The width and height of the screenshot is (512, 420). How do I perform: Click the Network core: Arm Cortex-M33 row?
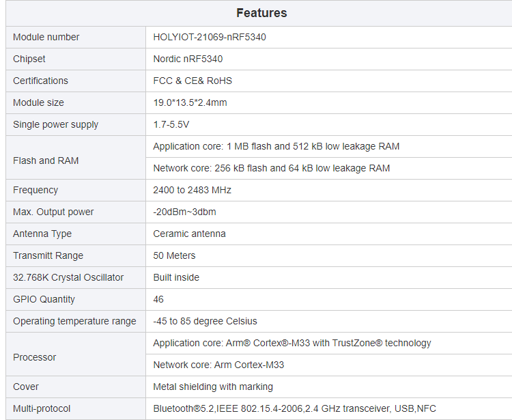(218, 365)
